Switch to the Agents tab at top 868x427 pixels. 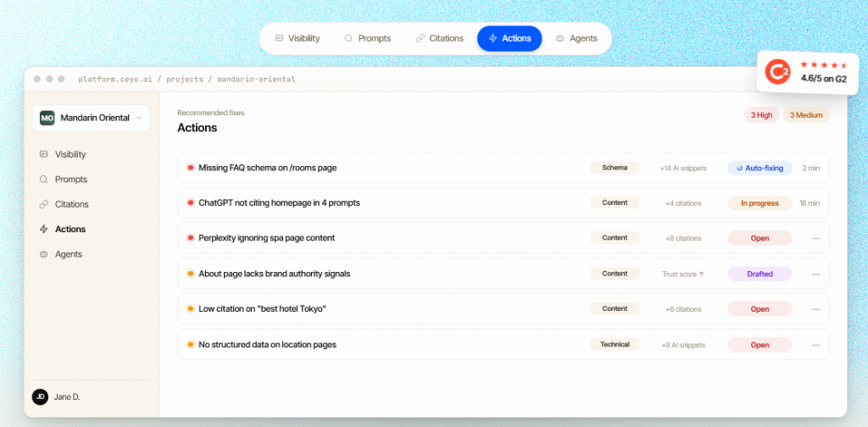point(576,38)
